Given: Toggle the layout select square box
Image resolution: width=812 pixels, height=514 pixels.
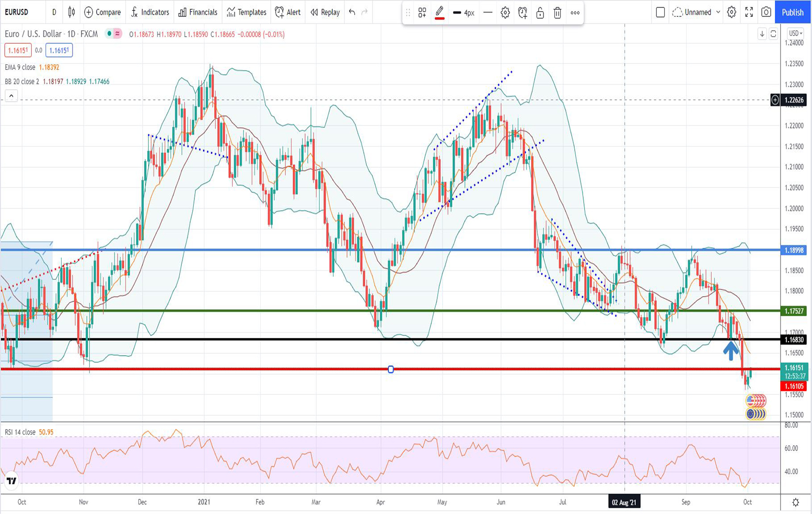Looking at the screenshot, I should [x=660, y=12].
